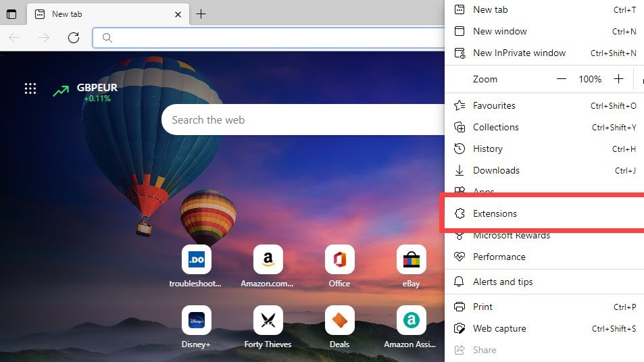
Task: Focus the address bar
Action: point(269,38)
